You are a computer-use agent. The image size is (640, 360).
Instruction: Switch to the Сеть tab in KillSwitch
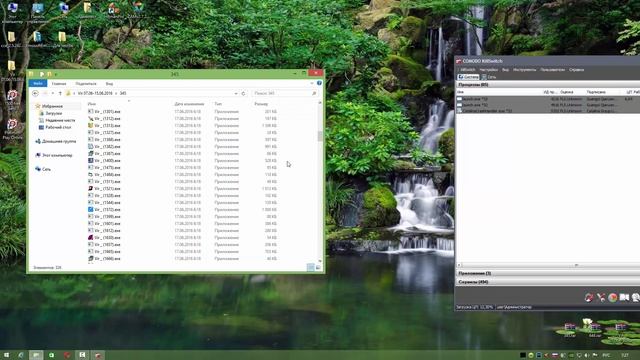coord(489,77)
